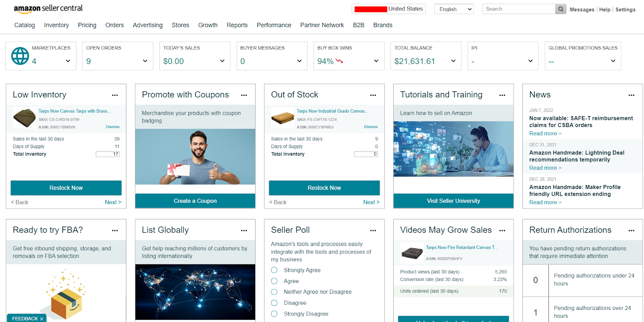Click Buy Box Wins downward trend icon
This screenshot has width=644, height=322.
point(339,61)
